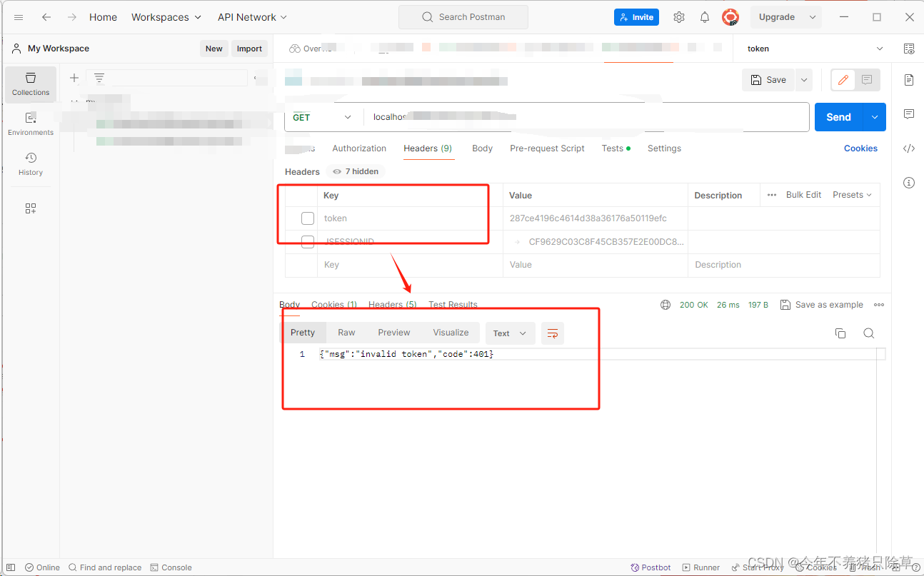Click the New button

214,49
